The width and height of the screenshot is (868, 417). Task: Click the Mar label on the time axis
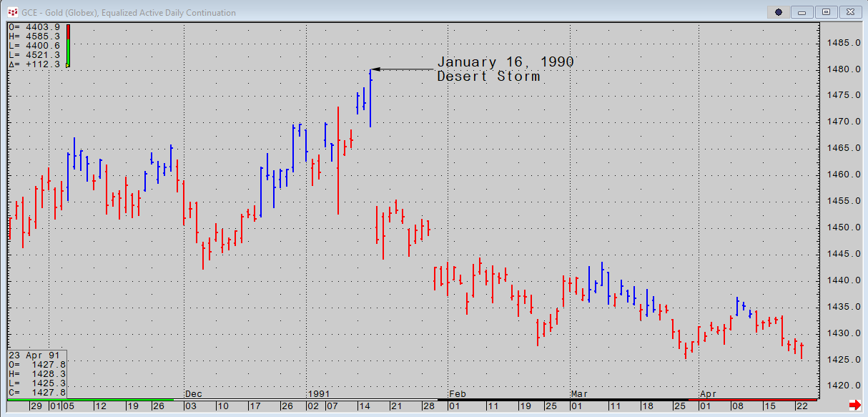(x=579, y=394)
